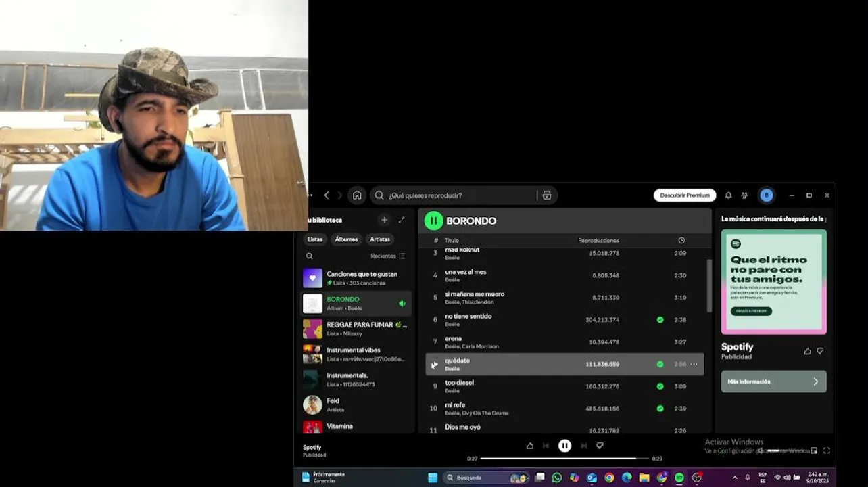Filter library by Álbumes
Image resolution: width=868 pixels, height=487 pixels.
346,239
